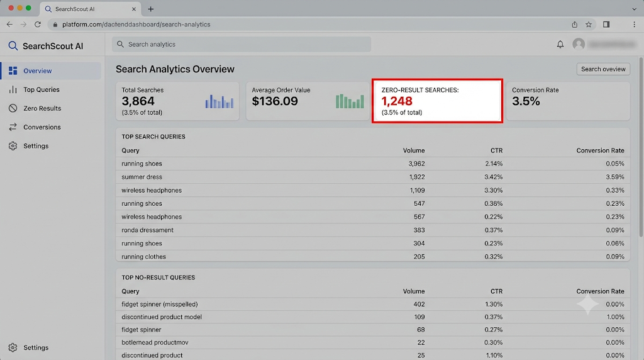Click the wireless headphones row with 1,109

(x=373, y=190)
